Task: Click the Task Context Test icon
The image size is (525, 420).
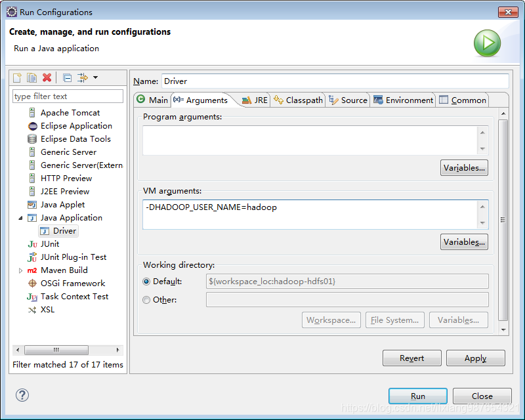Action: coord(32,297)
